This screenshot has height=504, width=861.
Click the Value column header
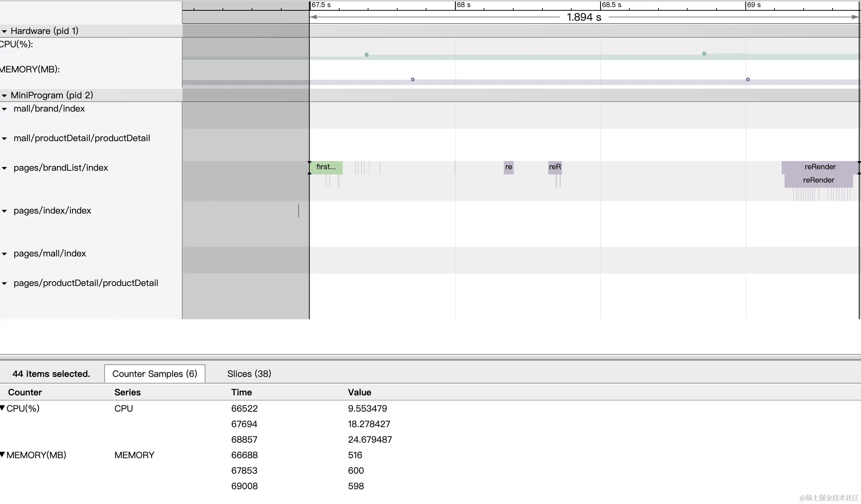coord(359,392)
